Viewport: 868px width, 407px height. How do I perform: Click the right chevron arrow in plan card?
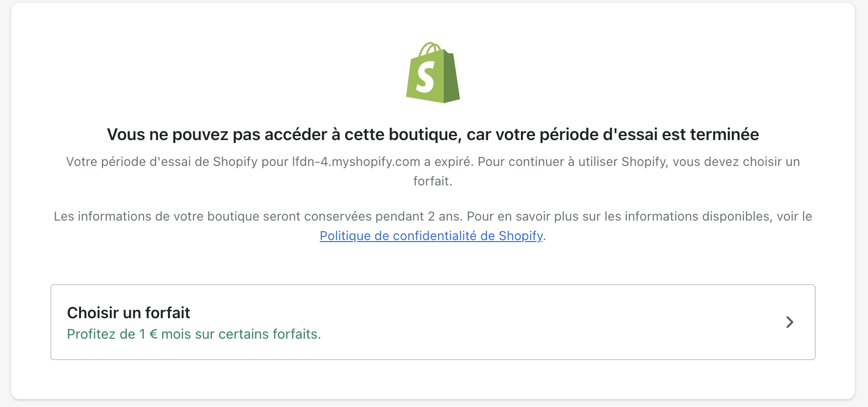789,322
